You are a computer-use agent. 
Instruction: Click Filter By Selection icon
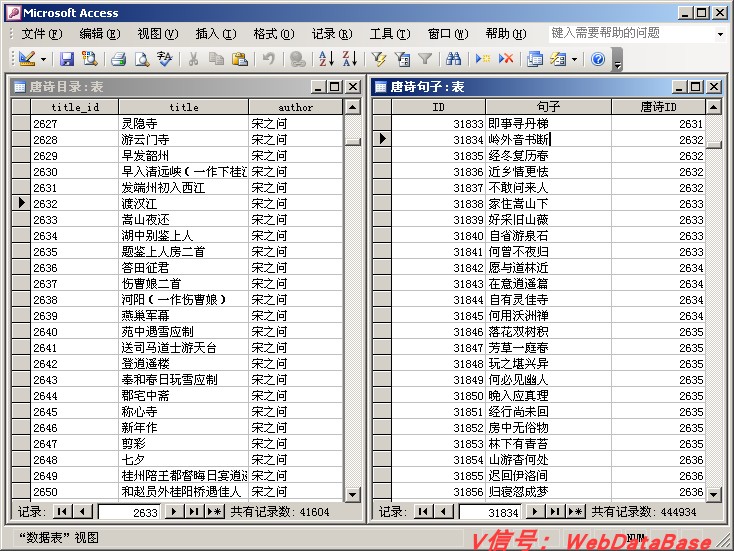378,59
